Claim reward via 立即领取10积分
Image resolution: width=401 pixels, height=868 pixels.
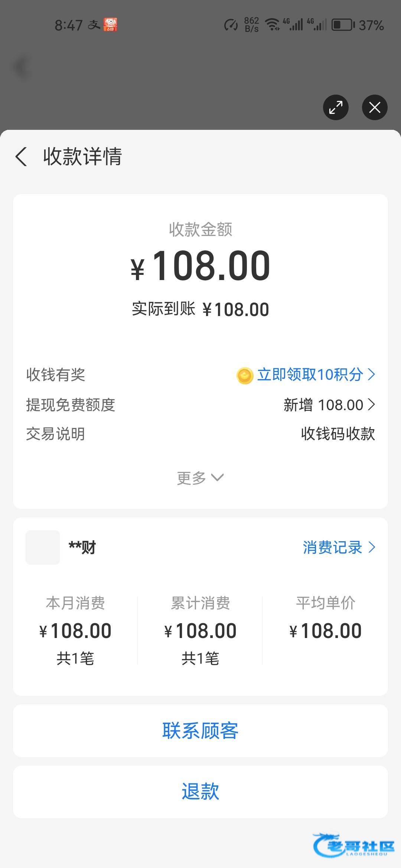[310, 375]
